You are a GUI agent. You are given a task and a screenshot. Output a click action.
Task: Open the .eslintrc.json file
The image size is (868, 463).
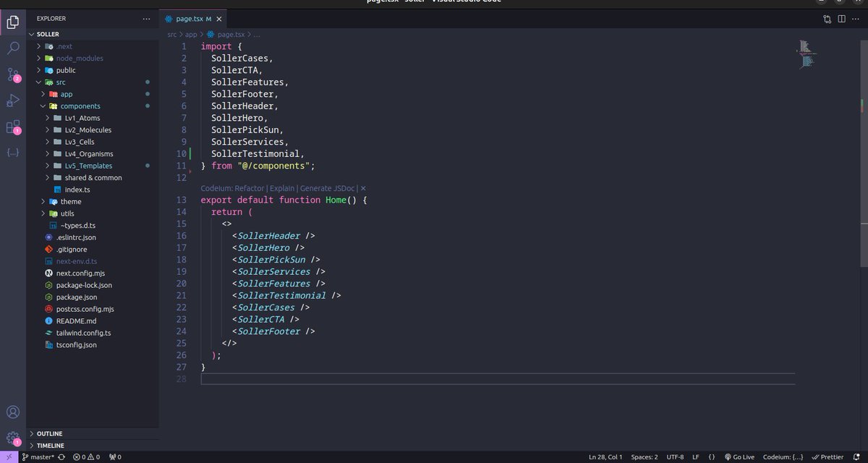(93, 237)
